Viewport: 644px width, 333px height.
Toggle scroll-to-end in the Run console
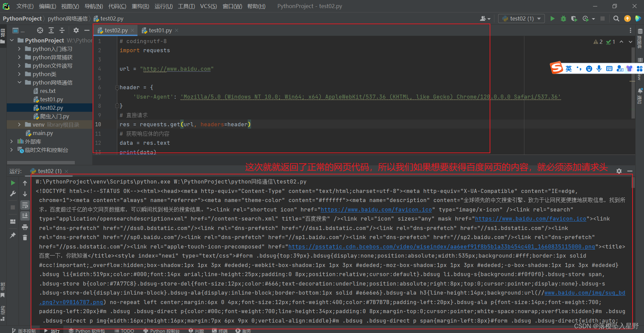tap(25, 216)
